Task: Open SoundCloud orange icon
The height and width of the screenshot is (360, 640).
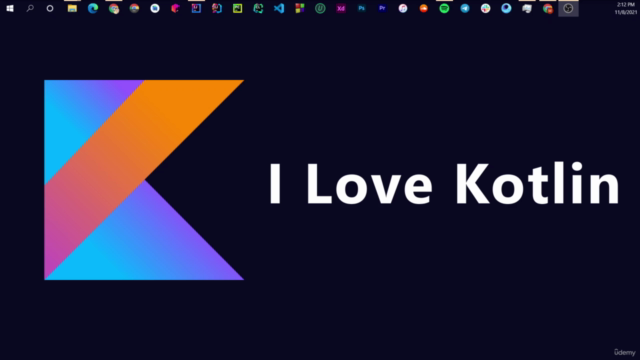Action: (x=424, y=8)
